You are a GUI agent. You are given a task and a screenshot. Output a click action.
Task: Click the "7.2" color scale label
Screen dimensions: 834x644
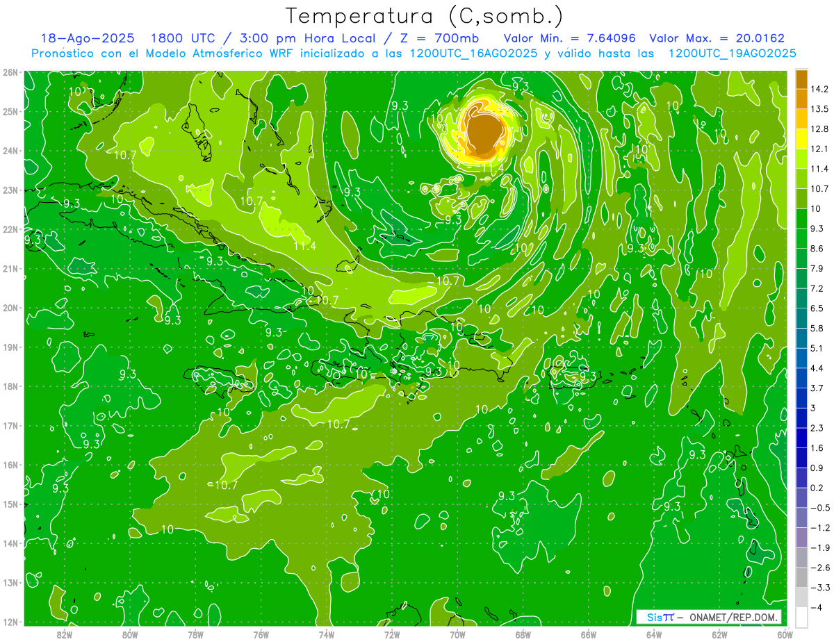pos(817,288)
